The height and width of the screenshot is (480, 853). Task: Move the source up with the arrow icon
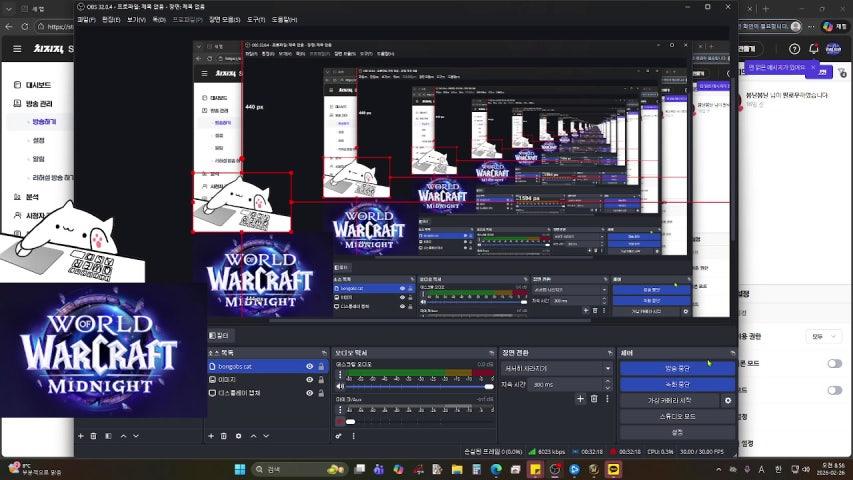coord(252,436)
